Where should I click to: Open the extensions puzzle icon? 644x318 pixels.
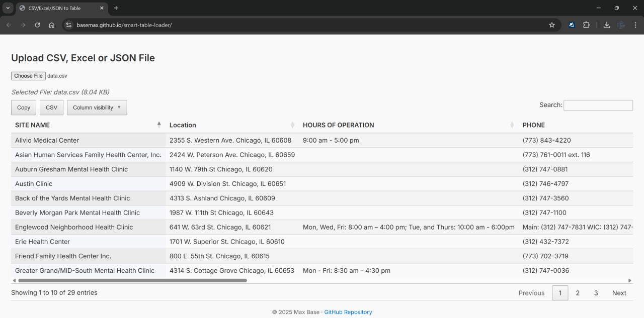point(586,25)
